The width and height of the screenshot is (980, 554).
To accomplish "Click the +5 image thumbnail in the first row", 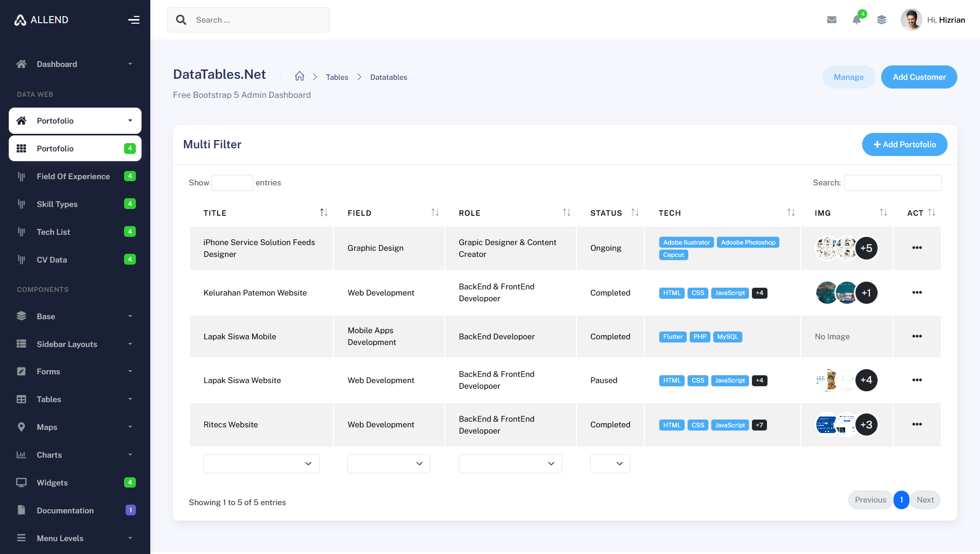I will point(866,248).
